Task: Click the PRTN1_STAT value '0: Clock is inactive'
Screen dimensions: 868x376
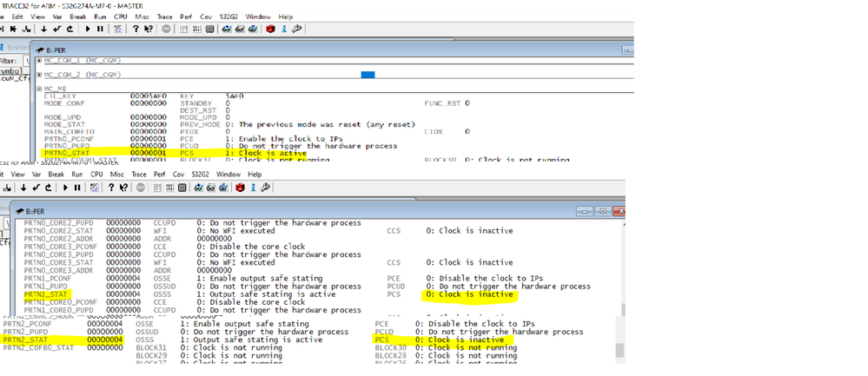Action: coord(469,294)
